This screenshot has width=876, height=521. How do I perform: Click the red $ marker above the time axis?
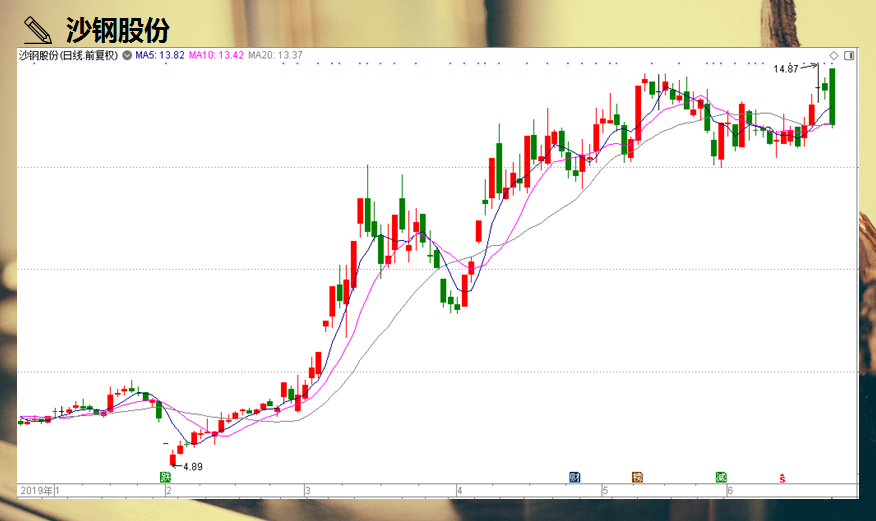point(782,478)
